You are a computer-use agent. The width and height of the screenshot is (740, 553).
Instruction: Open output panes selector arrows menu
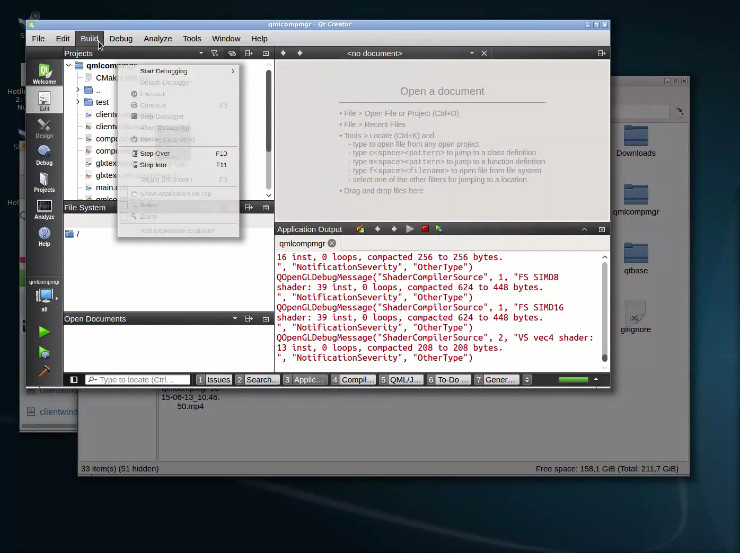pos(527,379)
